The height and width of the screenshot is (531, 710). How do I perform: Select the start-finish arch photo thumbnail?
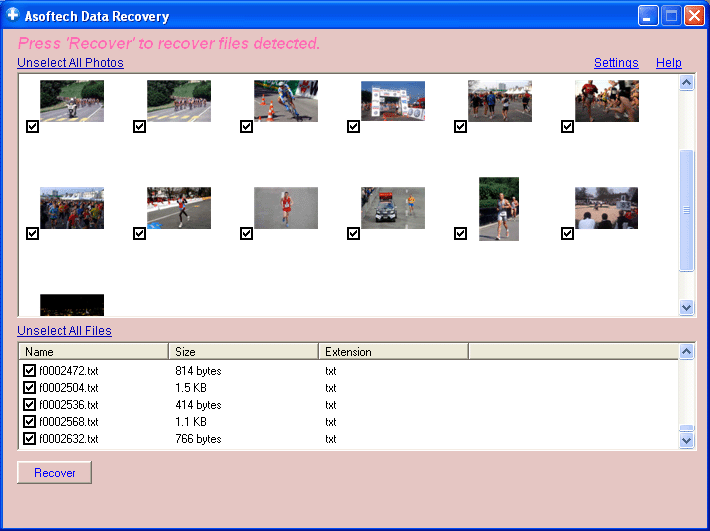392,101
